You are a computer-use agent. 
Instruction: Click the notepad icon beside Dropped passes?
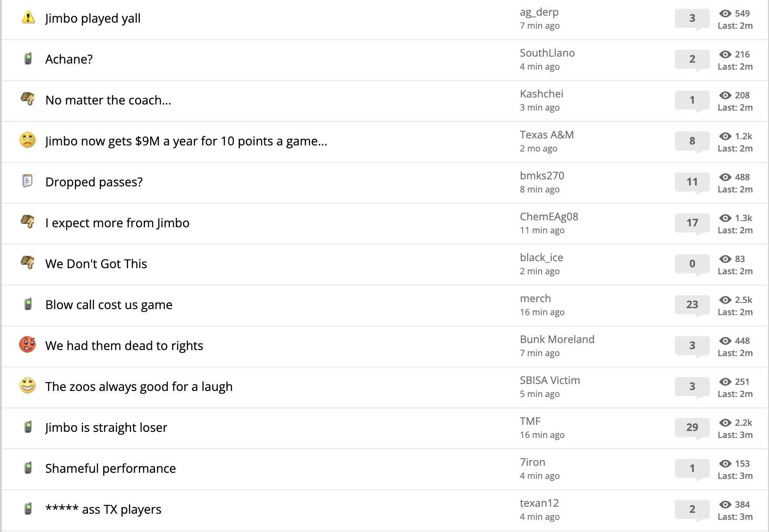coord(27,181)
